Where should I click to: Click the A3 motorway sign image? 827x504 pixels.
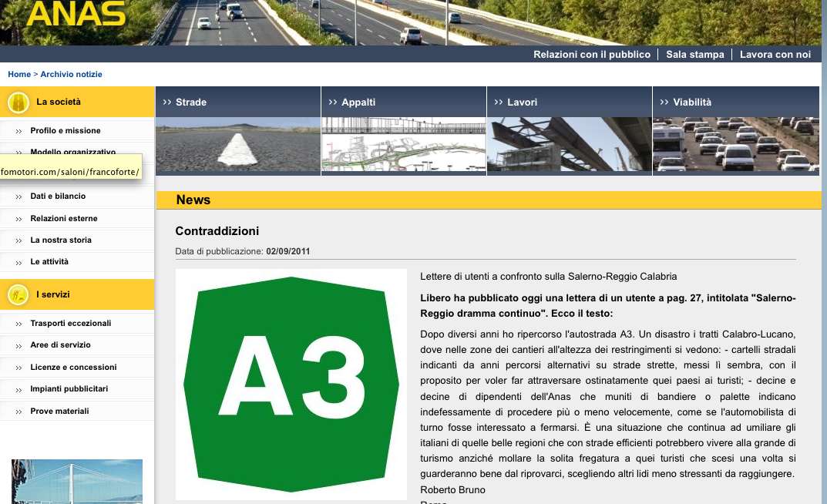[x=291, y=385]
